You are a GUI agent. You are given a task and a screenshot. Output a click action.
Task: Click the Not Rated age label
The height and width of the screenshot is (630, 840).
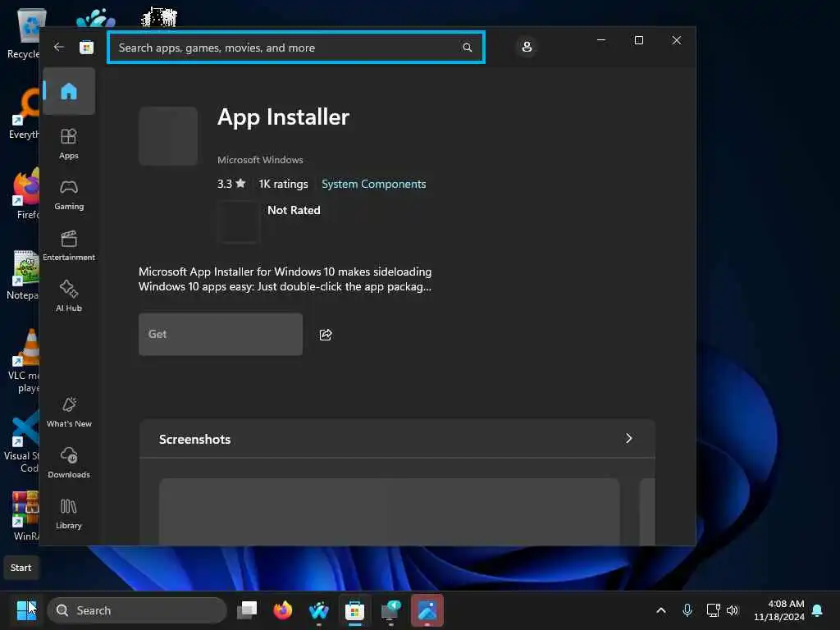coord(294,210)
